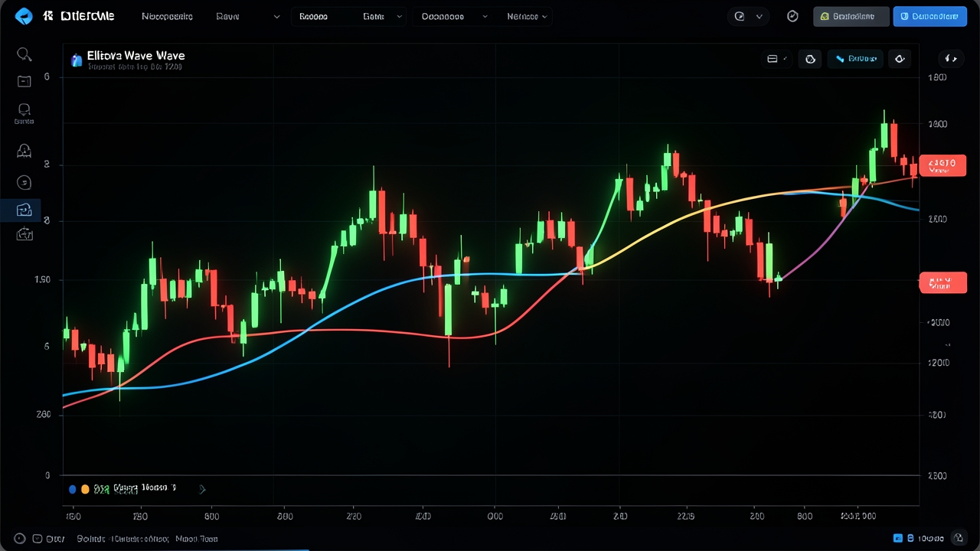Click the blue symbol icon beside Elitova Wave title
This screenshot has height=551, width=980.
[x=76, y=60]
